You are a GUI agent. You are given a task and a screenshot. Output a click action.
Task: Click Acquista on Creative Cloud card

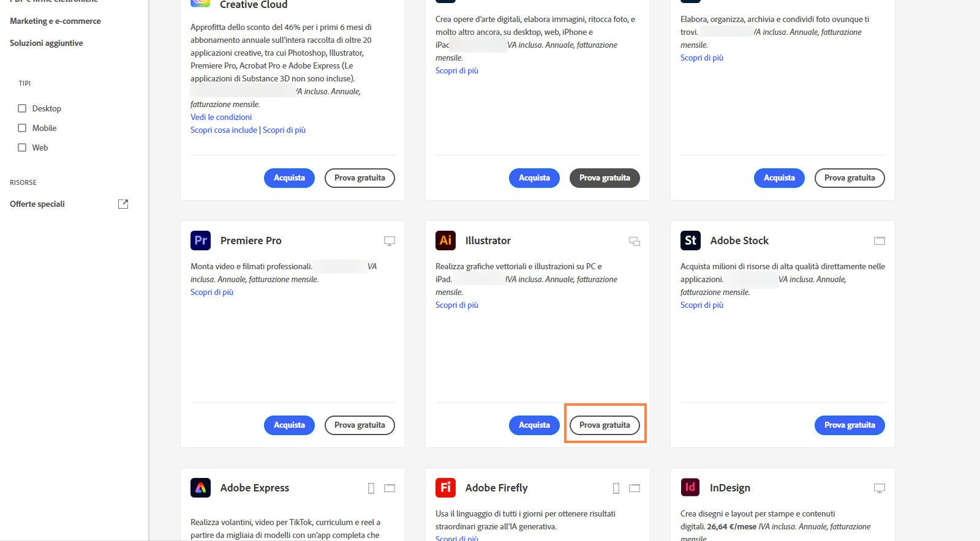click(289, 178)
